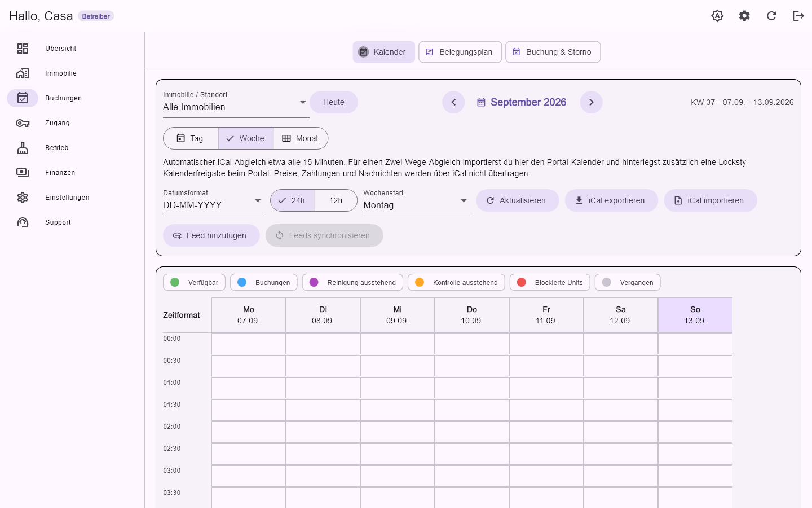Switch to the Monat month view

tap(301, 138)
